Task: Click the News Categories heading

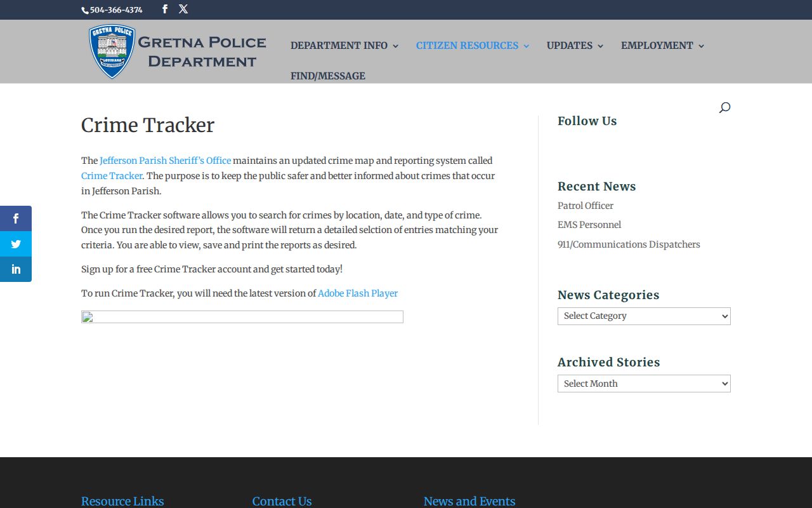Action: pyautogui.click(x=608, y=295)
